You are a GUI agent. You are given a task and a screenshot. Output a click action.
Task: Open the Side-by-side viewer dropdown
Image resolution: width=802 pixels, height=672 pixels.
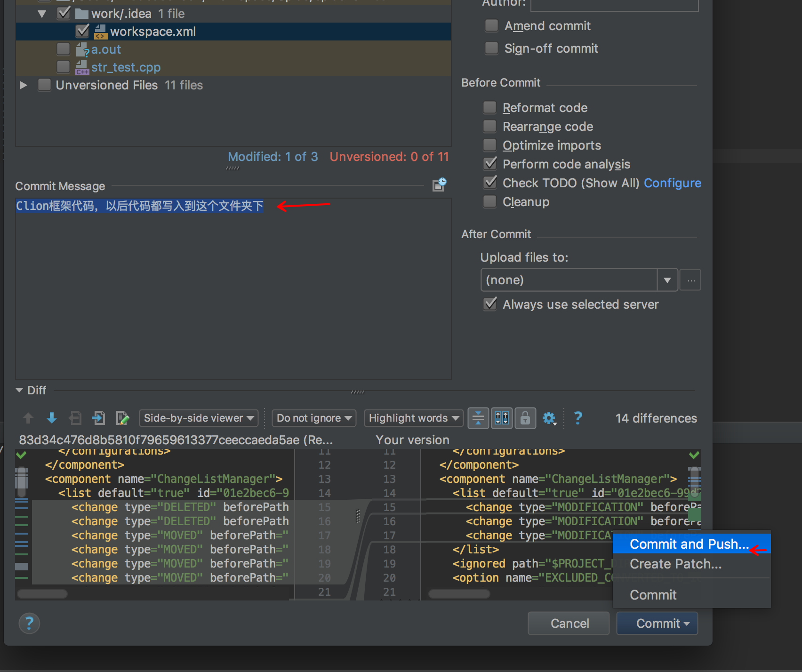pyautogui.click(x=199, y=418)
